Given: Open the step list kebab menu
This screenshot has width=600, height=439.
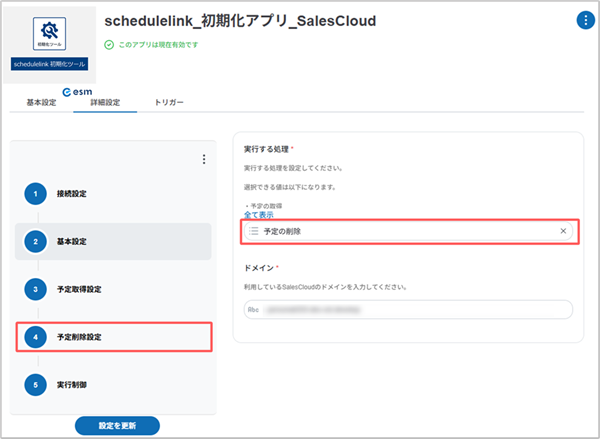Looking at the screenshot, I should tap(204, 159).
